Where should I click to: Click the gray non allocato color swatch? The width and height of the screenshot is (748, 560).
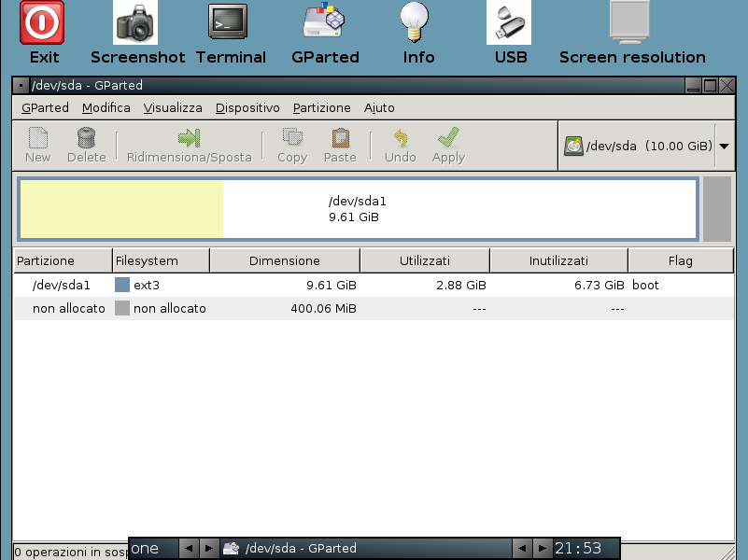tap(122, 308)
